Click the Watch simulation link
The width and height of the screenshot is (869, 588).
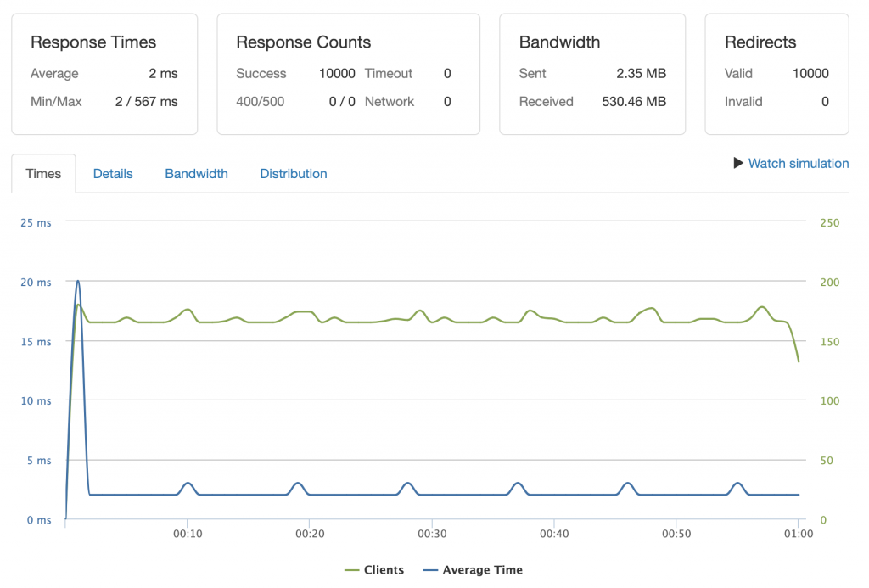pyautogui.click(x=798, y=164)
